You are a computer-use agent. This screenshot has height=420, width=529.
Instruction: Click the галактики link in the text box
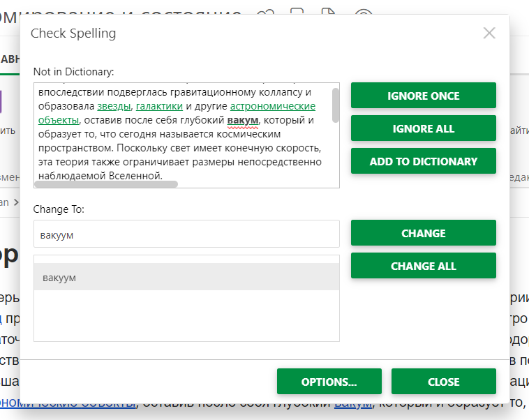[159, 106]
